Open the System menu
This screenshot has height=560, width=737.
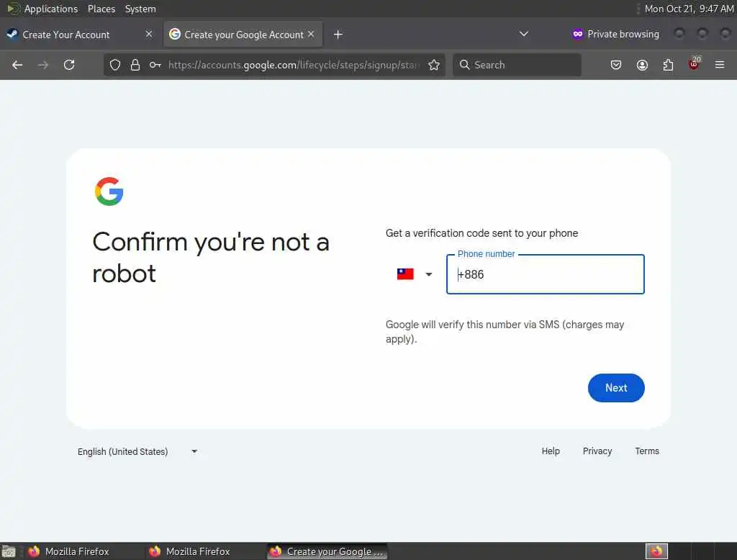(140, 9)
